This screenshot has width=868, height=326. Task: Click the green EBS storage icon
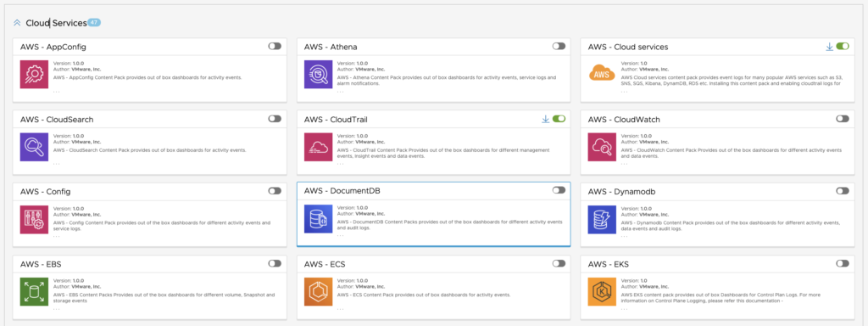34,292
